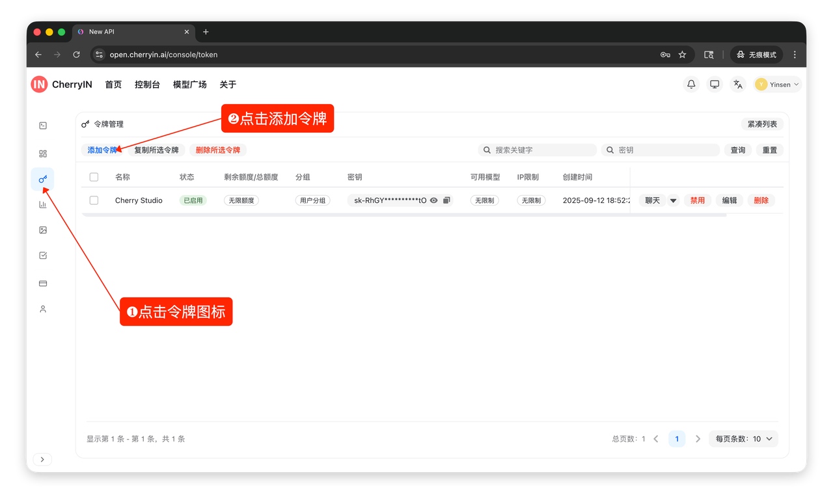Click the image gallery icon in sidebar
The width and height of the screenshot is (833, 504).
click(43, 230)
